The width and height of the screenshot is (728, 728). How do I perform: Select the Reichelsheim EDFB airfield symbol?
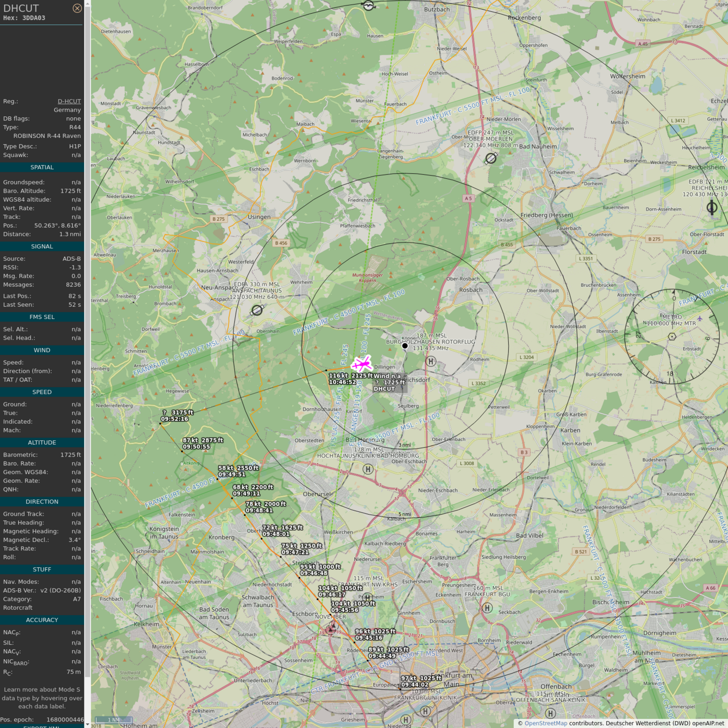point(712,207)
